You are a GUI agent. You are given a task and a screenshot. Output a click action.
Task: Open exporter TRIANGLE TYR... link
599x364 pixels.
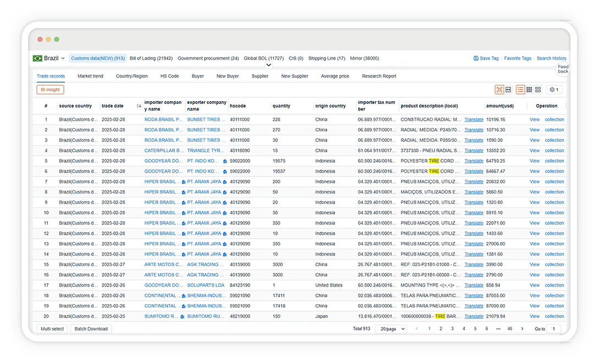(x=206, y=151)
